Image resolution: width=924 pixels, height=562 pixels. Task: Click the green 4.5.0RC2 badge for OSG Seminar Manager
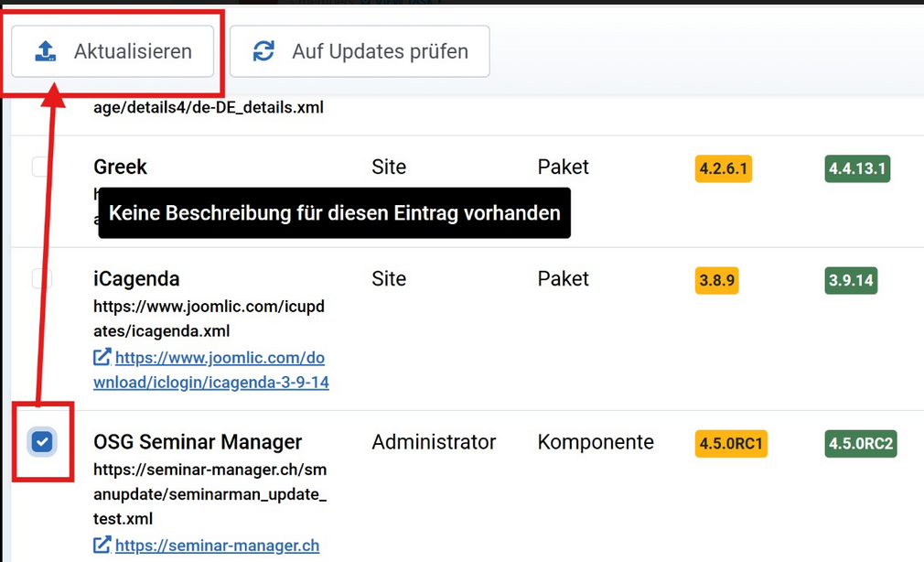(x=860, y=443)
